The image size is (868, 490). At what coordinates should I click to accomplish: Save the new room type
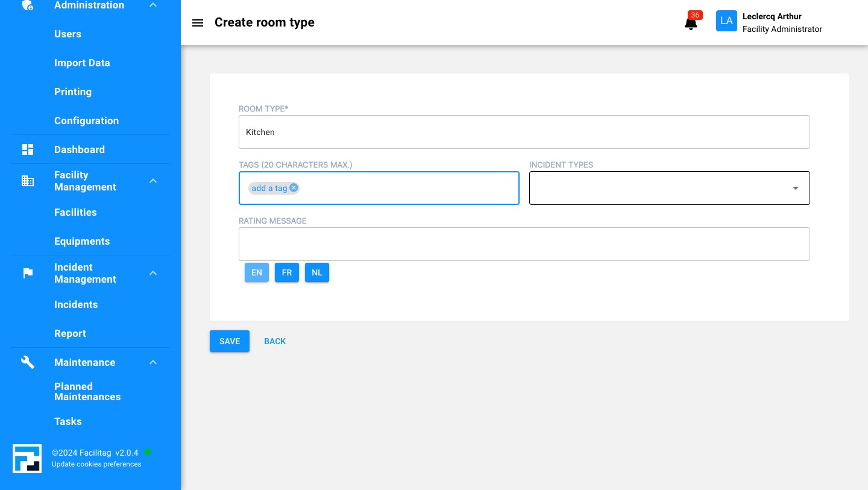tap(230, 341)
